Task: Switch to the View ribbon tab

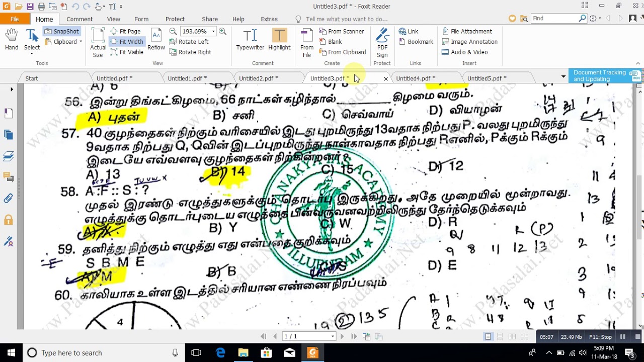Action: click(114, 19)
